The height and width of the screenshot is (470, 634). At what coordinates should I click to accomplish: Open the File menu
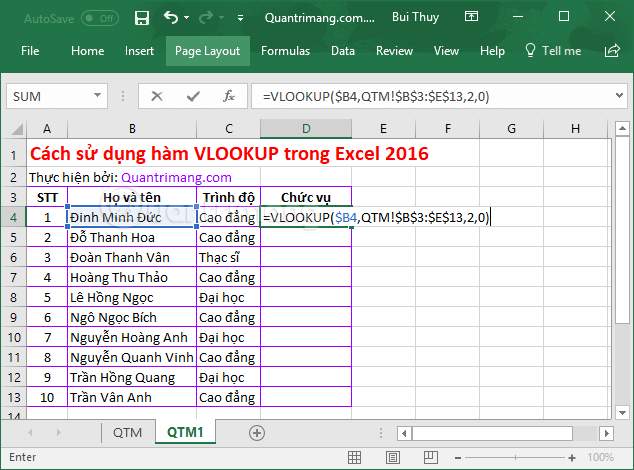[30, 51]
